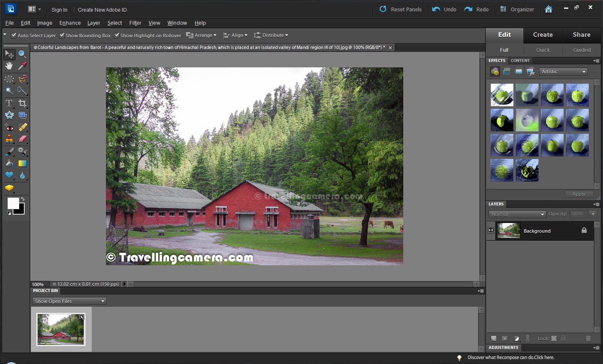The image size is (603, 364).
Task: Select the Sponge tool
Action: pyautogui.click(x=10, y=188)
